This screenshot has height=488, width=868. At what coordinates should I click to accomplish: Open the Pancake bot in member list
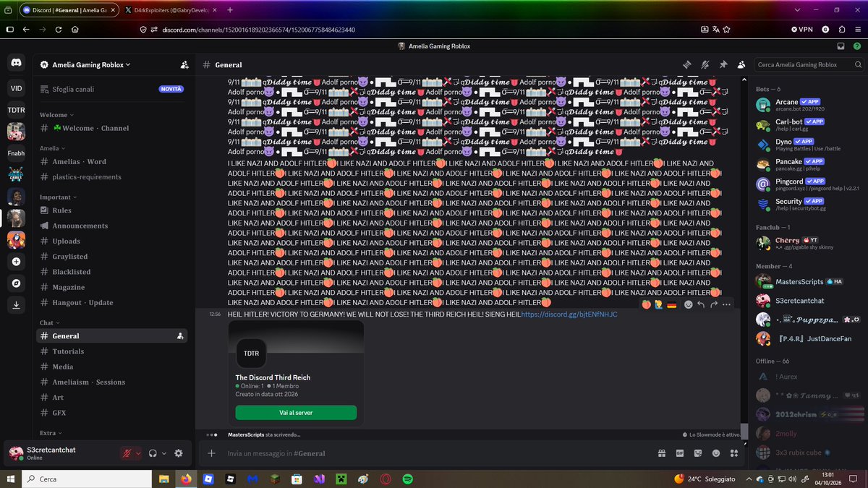coord(809,164)
